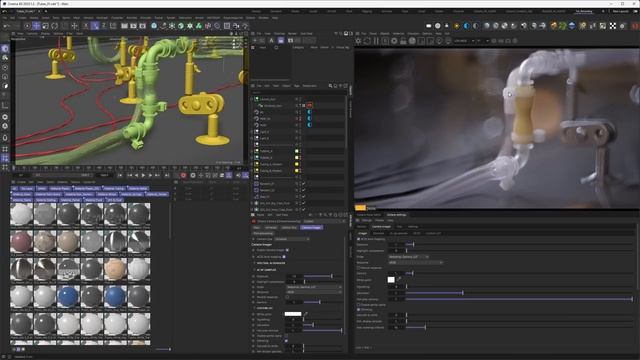
Task: Click the Camera object icon in toolbar
Action: point(236,26)
